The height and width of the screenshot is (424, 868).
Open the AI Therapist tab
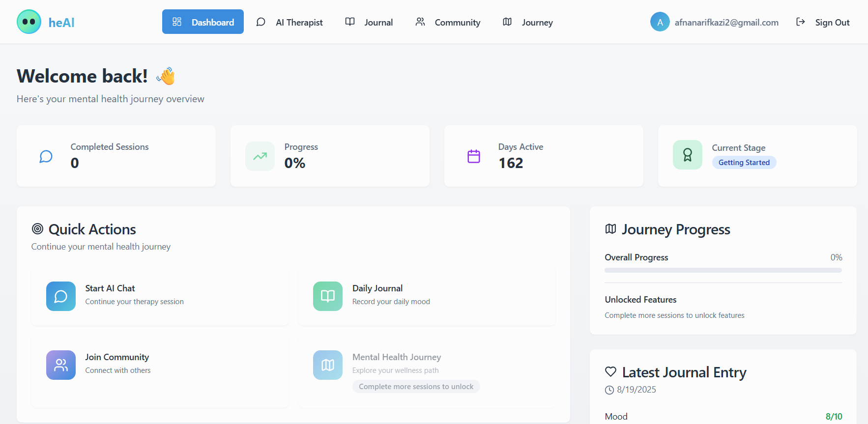tap(289, 22)
